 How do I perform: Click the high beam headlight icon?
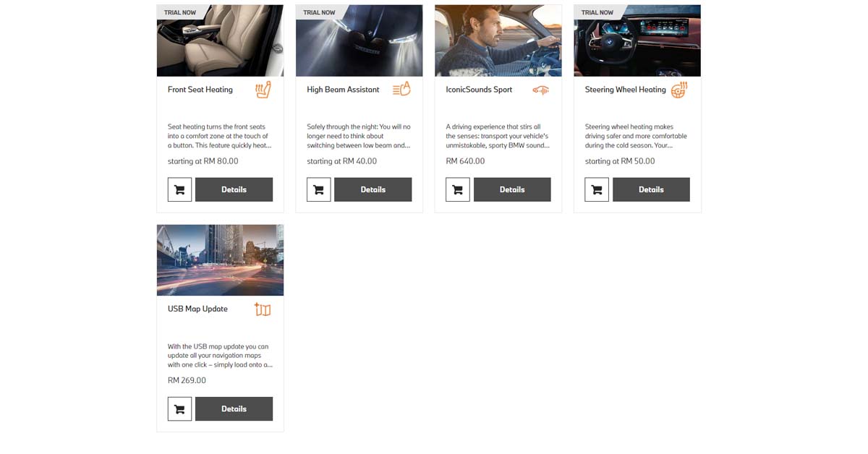click(x=401, y=90)
